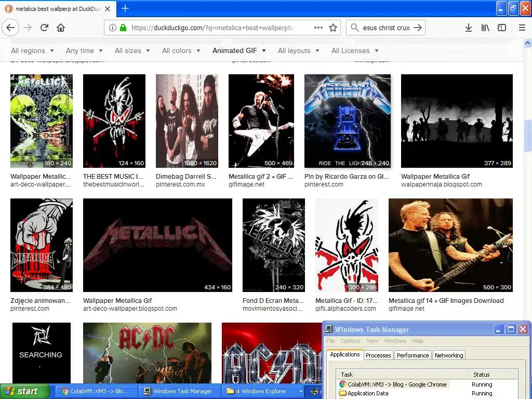Expand the All layouts filter
Image resolution: width=532 pixels, height=399 pixels.
point(299,50)
